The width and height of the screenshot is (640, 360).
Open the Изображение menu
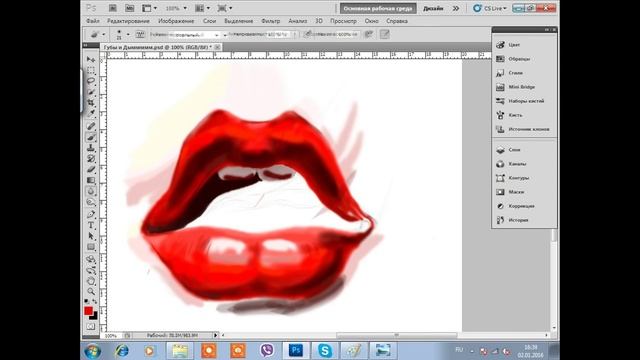[176, 21]
